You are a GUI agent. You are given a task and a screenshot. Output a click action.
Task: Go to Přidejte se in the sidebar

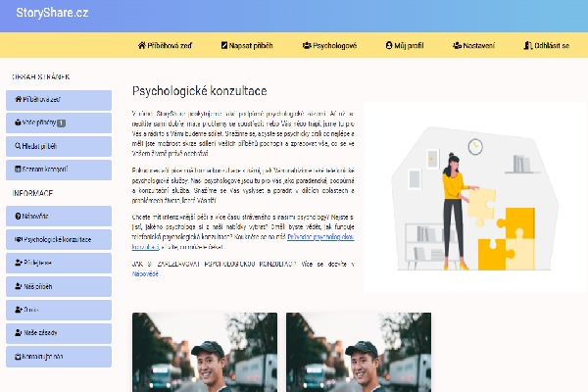coord(58,263)
